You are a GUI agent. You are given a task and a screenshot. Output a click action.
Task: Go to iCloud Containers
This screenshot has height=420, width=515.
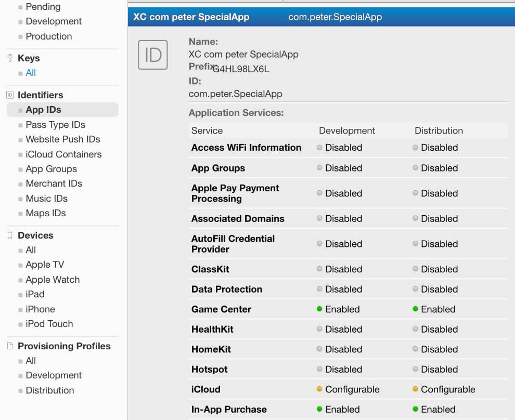(63, 154)
